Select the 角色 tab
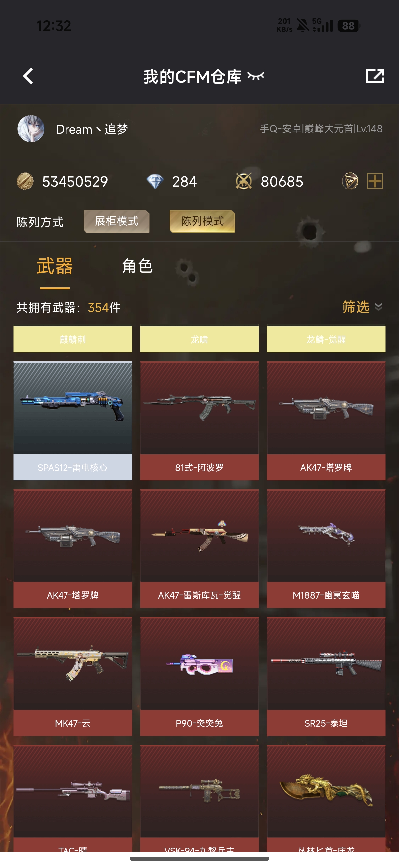The width and height of the screenshot is (399, 868). [137, 266]
